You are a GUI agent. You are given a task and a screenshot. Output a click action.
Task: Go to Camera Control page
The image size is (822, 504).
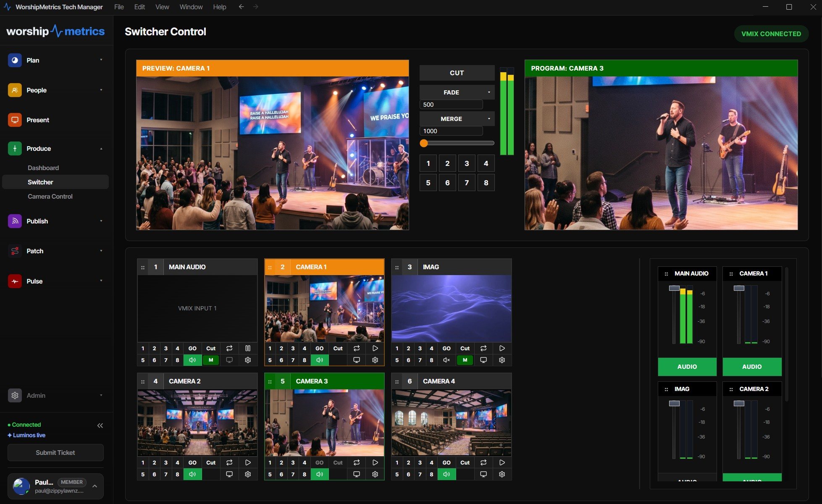point(50,197)
